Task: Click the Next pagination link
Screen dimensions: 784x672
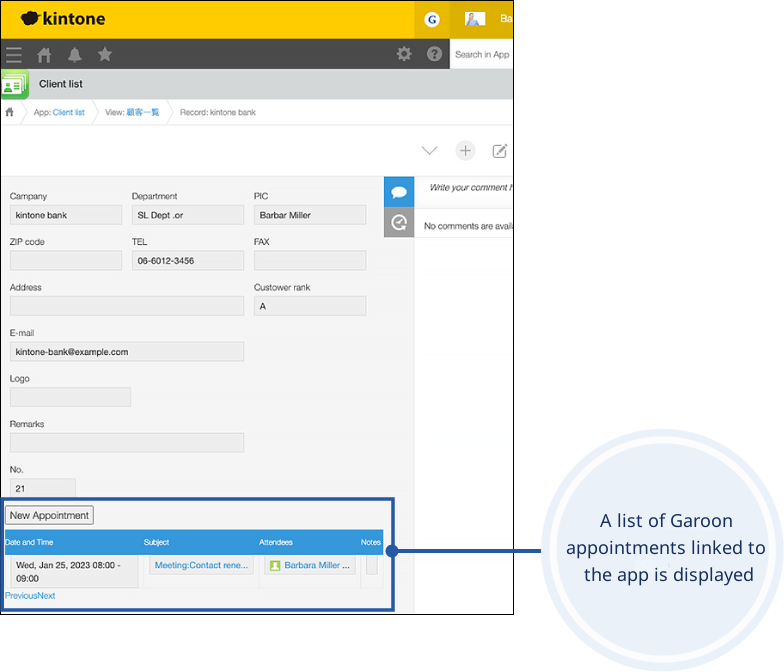Action: [x=46, y=596]
